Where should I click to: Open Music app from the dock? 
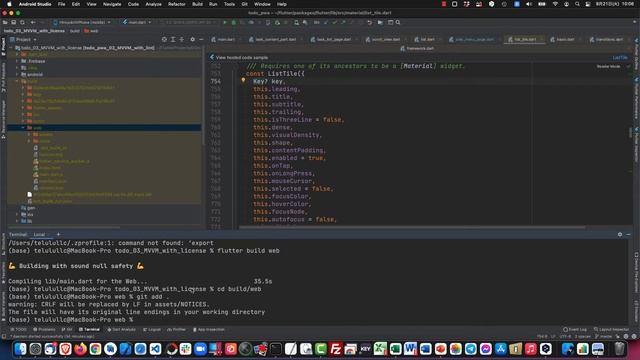tap(531, 349)
